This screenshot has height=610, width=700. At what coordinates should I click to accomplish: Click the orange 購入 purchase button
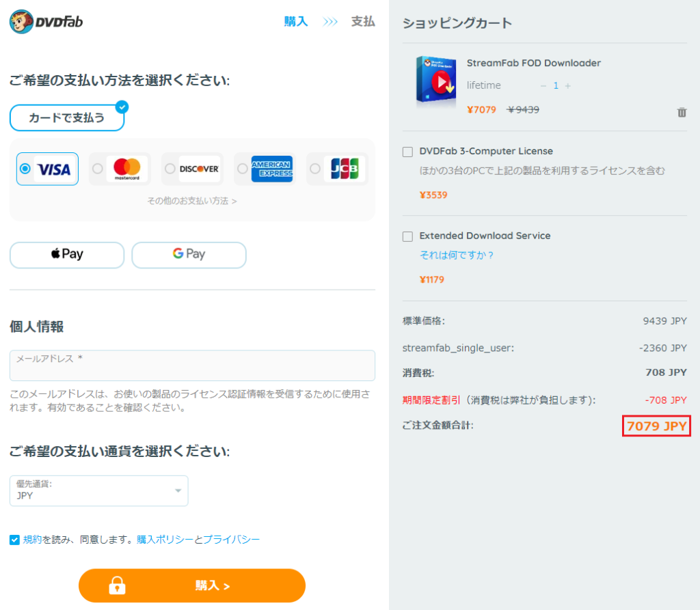[192, 585]
